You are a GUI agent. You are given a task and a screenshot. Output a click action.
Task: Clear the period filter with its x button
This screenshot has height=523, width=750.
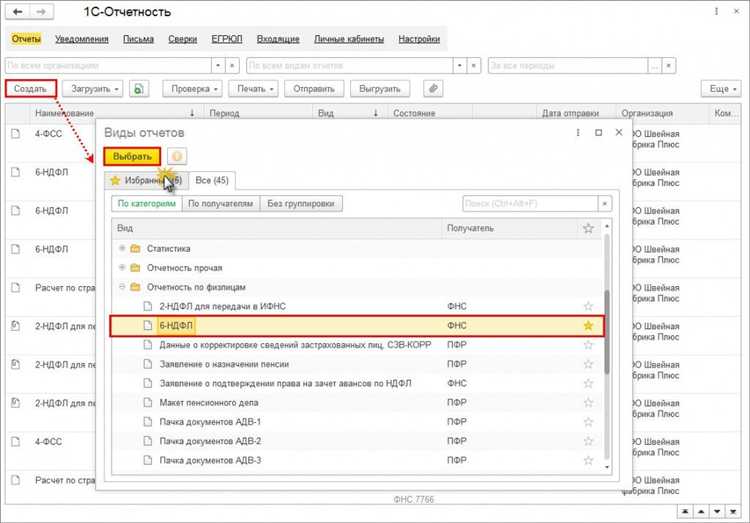(669, 66)
